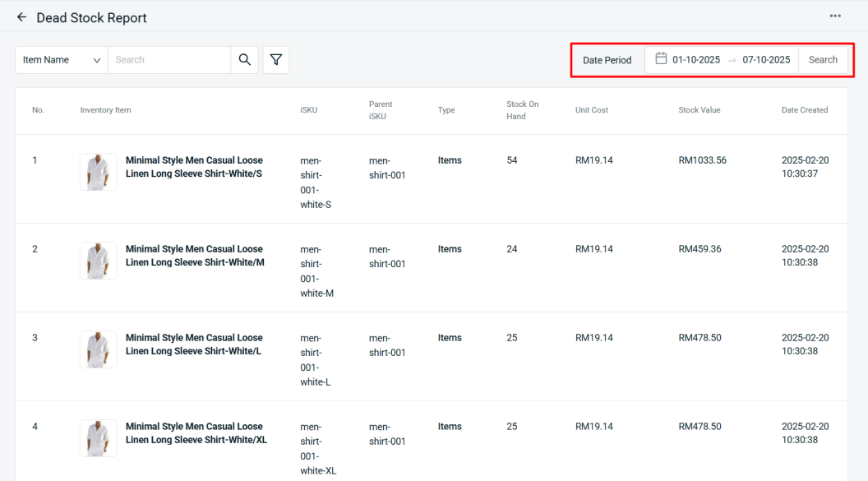Click the Date Created column header

coord(804,110)
